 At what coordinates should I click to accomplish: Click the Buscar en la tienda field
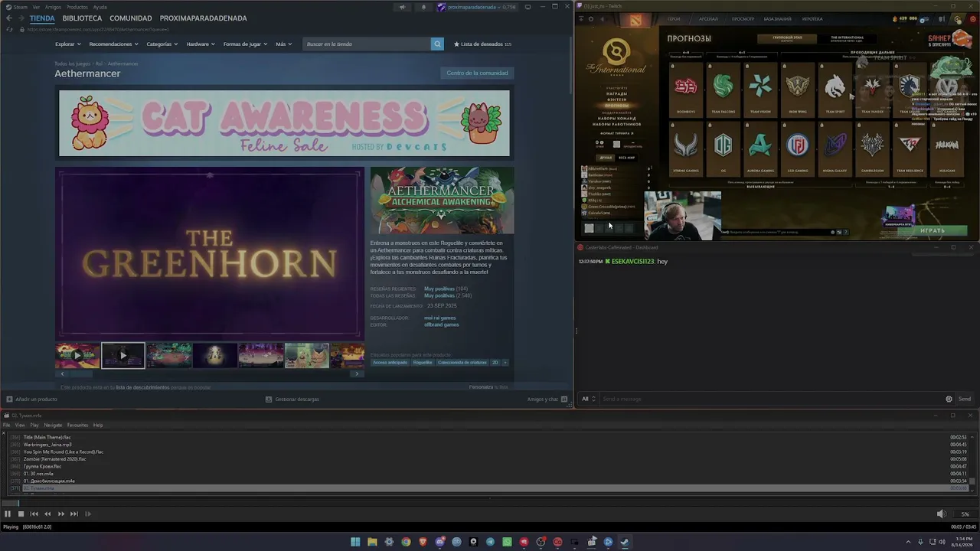point(367,44)
